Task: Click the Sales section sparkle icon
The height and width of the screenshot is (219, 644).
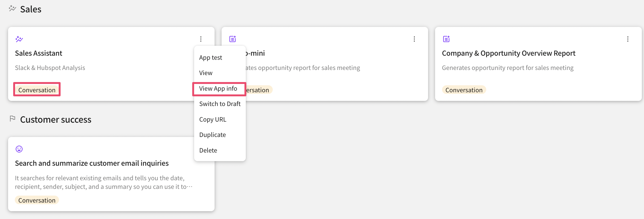Action: click(x=12, y=9)
